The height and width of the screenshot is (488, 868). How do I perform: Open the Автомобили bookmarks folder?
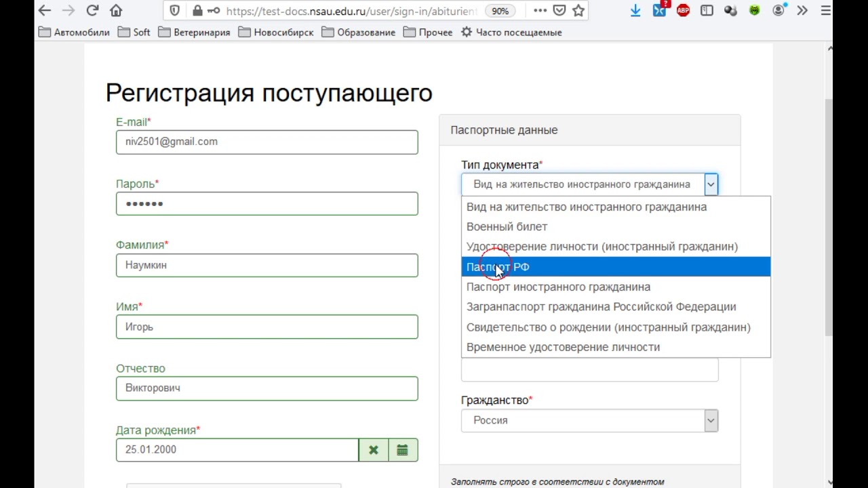coord(74,33)
